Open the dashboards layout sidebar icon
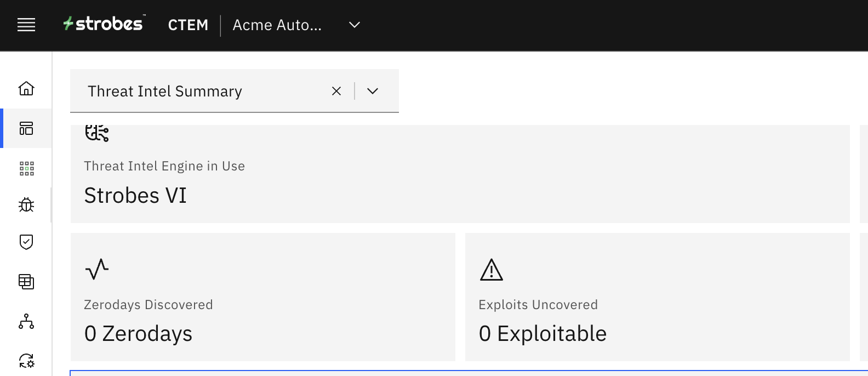868x376 pixels. [26, 128]
